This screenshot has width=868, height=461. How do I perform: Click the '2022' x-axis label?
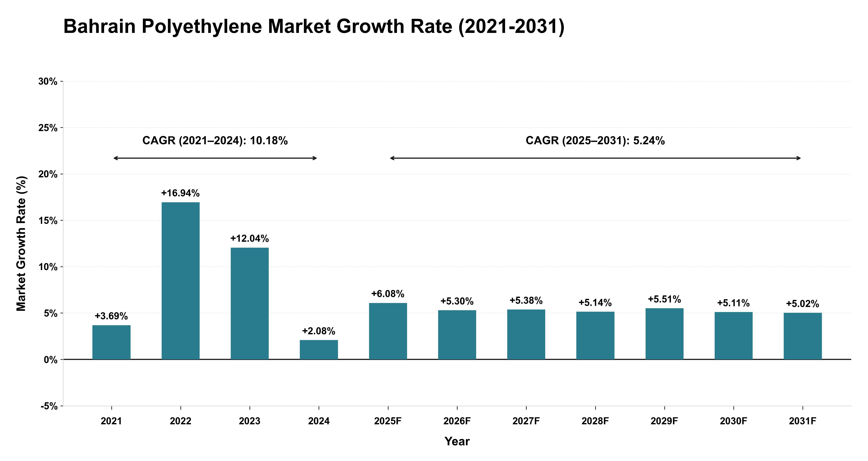click(x=181, y=421)
